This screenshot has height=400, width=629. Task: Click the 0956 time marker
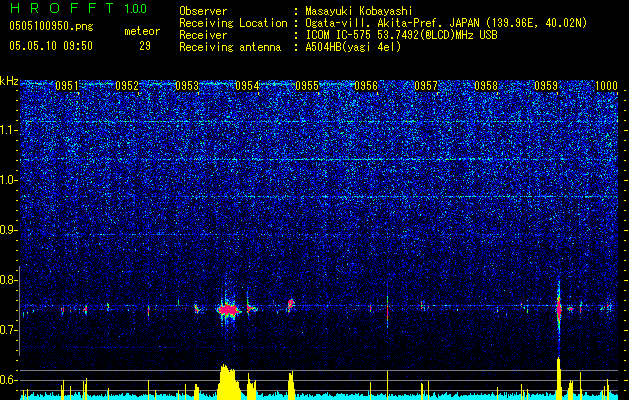[x=366, y=86]
